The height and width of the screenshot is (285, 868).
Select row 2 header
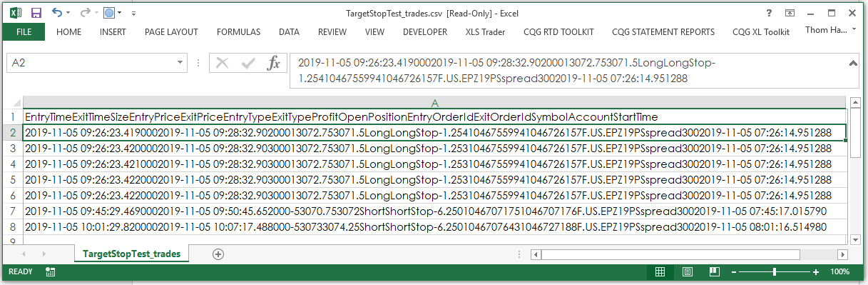(12, 132)
